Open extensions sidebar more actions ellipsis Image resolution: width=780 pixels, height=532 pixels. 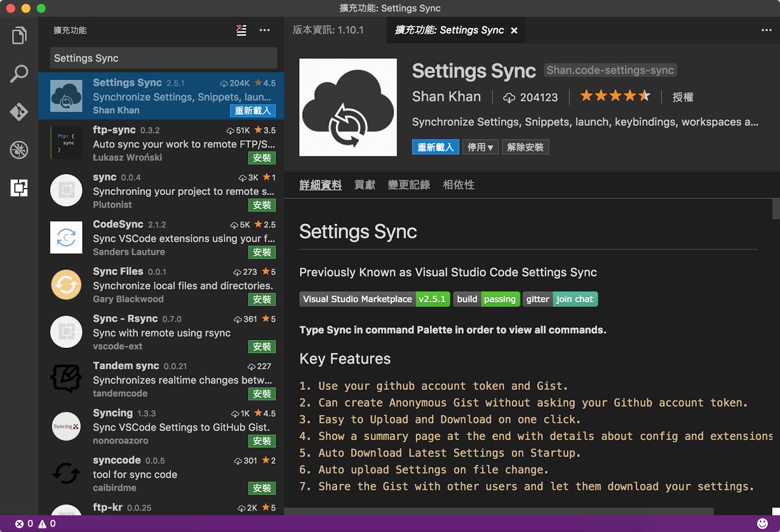(x=265, y=30)
